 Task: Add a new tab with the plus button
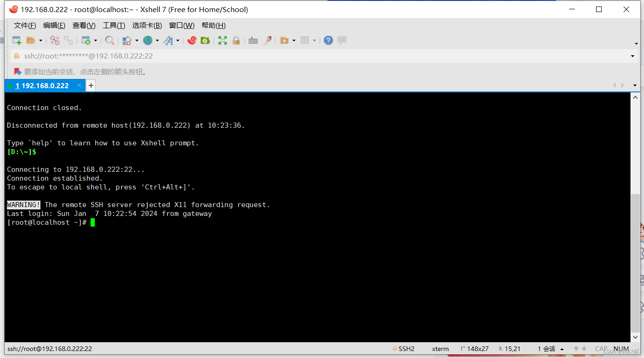[91, 85]
